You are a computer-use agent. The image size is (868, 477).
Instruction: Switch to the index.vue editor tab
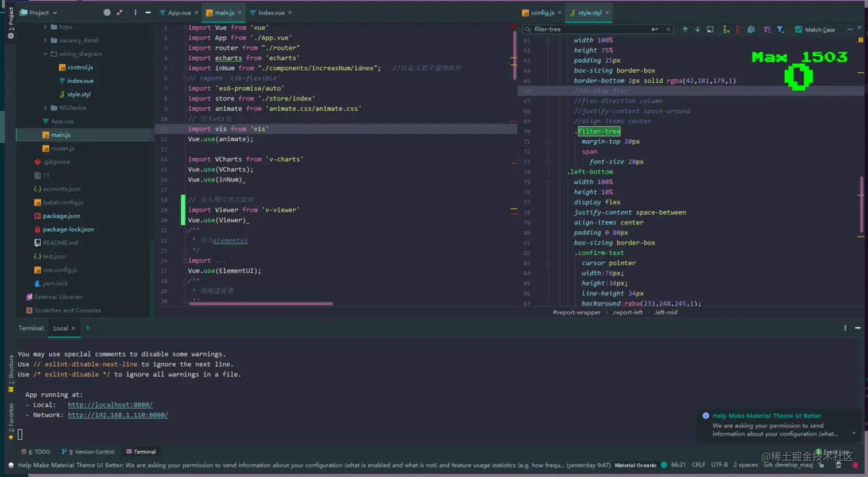tap(271, 13)
